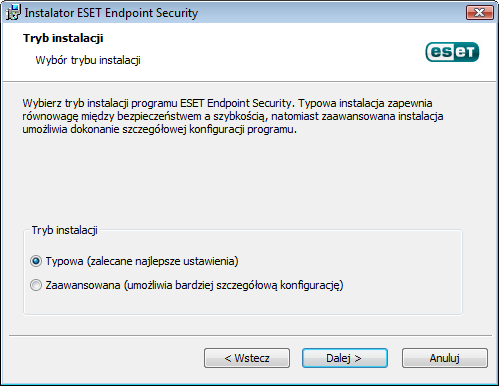Click the installer icon in the title bar
Viewport: 499px width, 386px height.
[13, 13]
